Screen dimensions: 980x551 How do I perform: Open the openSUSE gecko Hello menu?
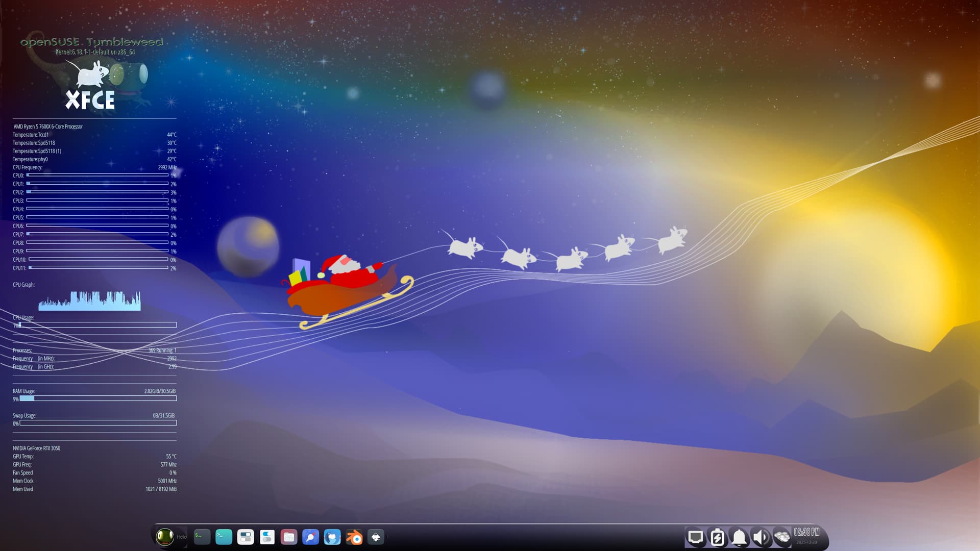click(x=165, y=537)
